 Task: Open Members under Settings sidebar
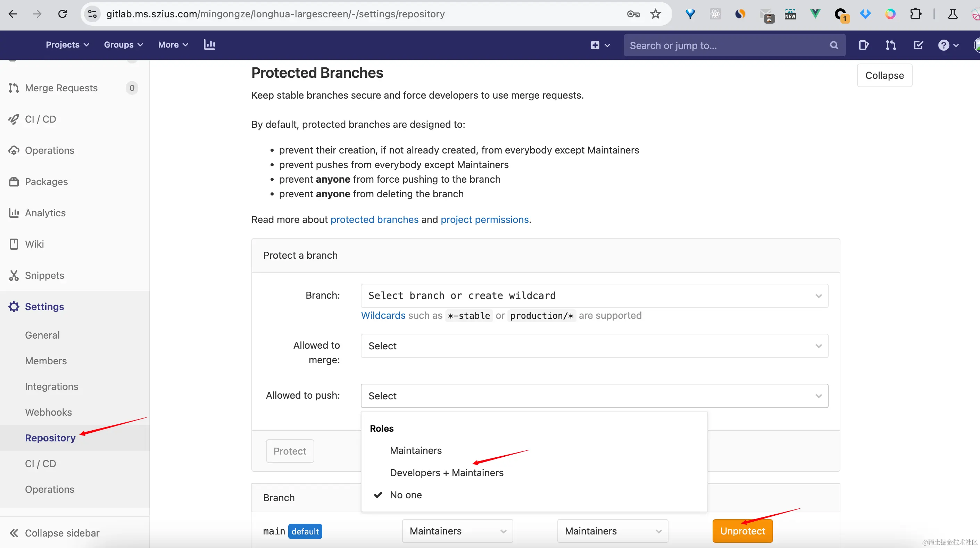45,361
